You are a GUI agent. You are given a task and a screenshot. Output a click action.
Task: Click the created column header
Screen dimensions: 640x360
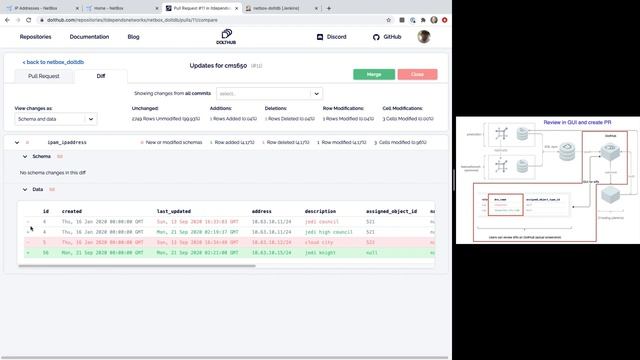(x=72, y=211)
